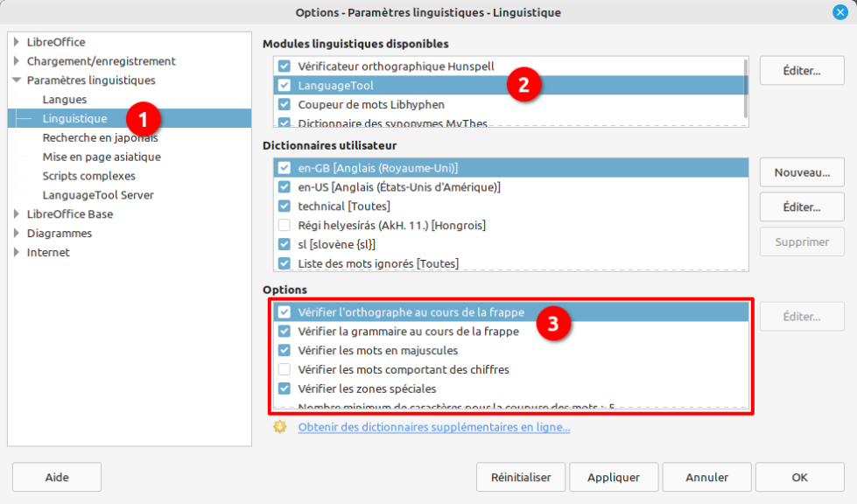Click the Nouveau button for user dictionaries

pyautogui.click(x=801, y=171)
